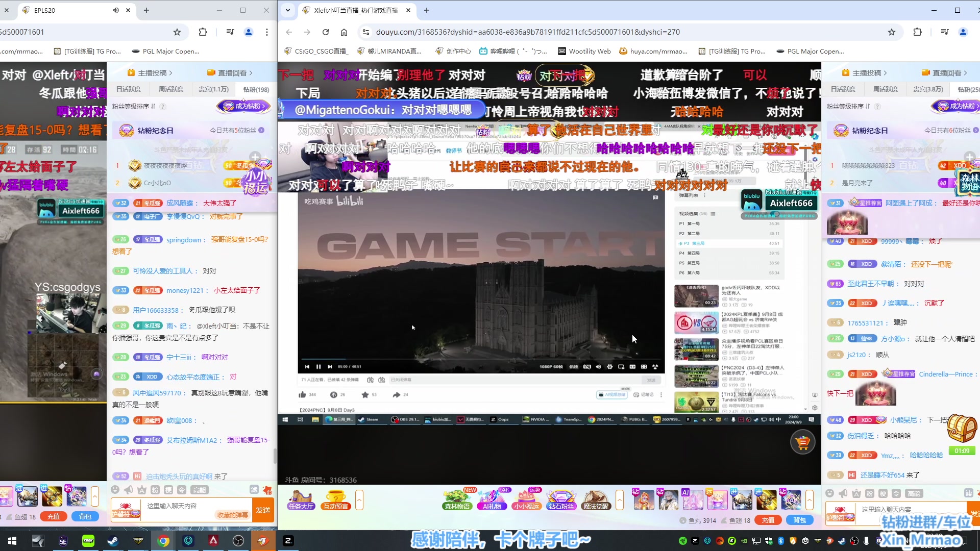The image size is (980, 551).
Task: Open tab search dropdown in right window
Action: [288, 10]
